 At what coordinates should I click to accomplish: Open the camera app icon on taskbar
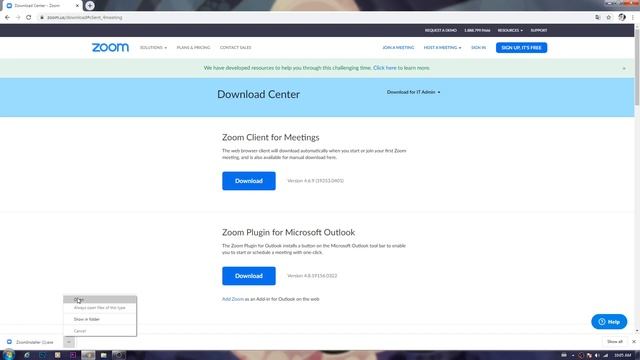[x=119, y=355]
